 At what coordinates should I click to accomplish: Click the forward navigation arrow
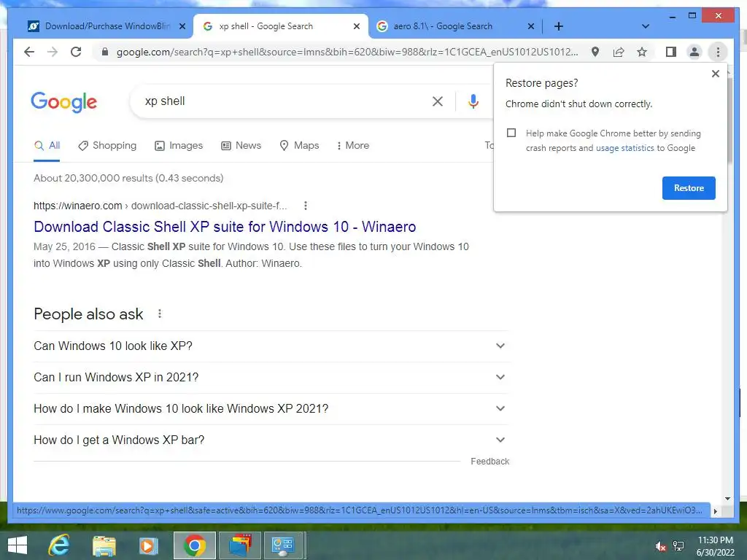(53, 52)
